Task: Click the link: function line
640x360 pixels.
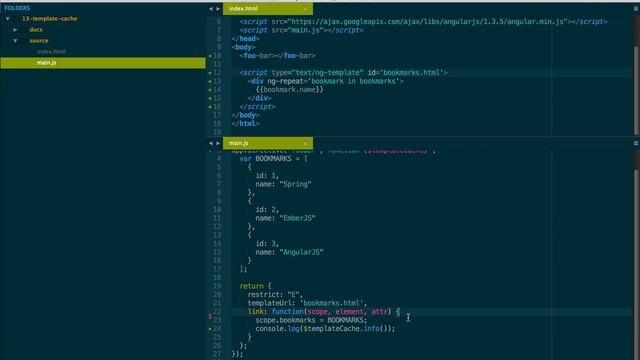Action: pos(324,312)
